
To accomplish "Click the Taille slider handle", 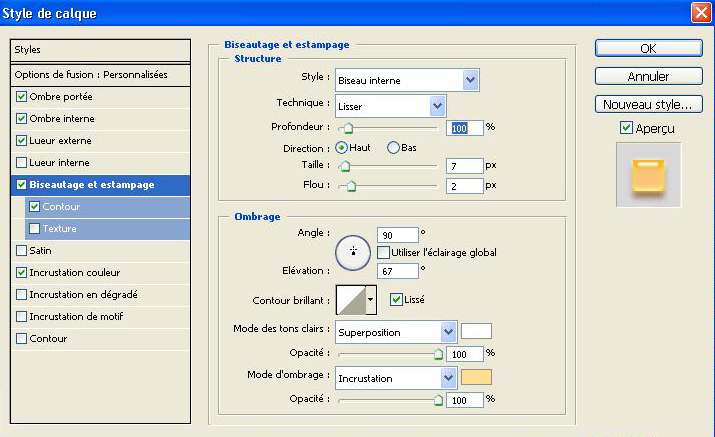I will pyautogui.click(x=345, y=166).
